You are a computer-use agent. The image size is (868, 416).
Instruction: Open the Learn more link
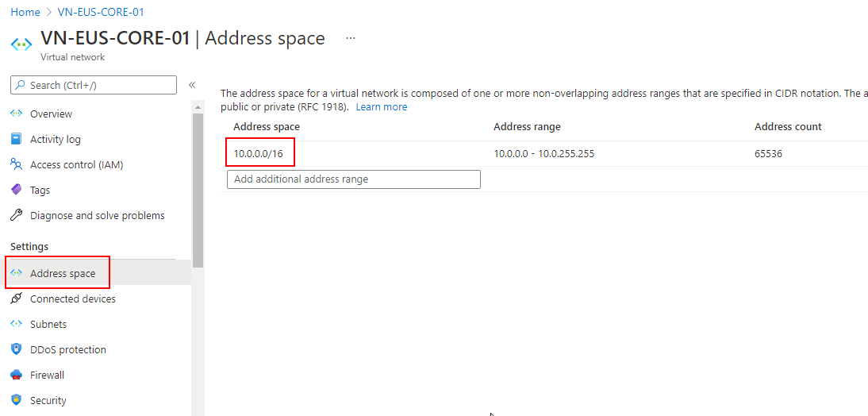[x=381, y=107]
